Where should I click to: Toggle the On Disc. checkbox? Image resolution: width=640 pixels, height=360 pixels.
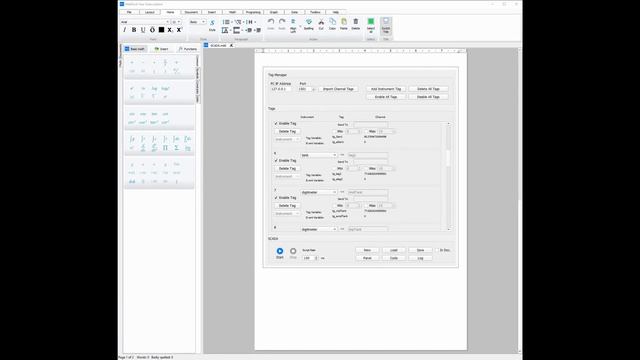click(x=437, y=250)
